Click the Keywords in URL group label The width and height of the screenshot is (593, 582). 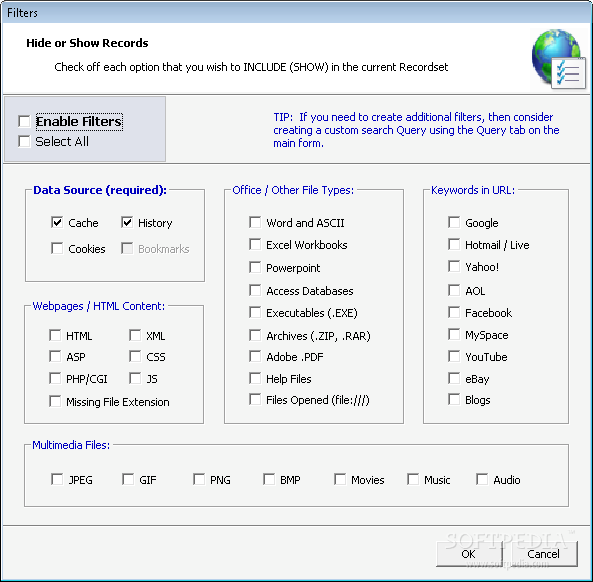(x=473, y=190)
